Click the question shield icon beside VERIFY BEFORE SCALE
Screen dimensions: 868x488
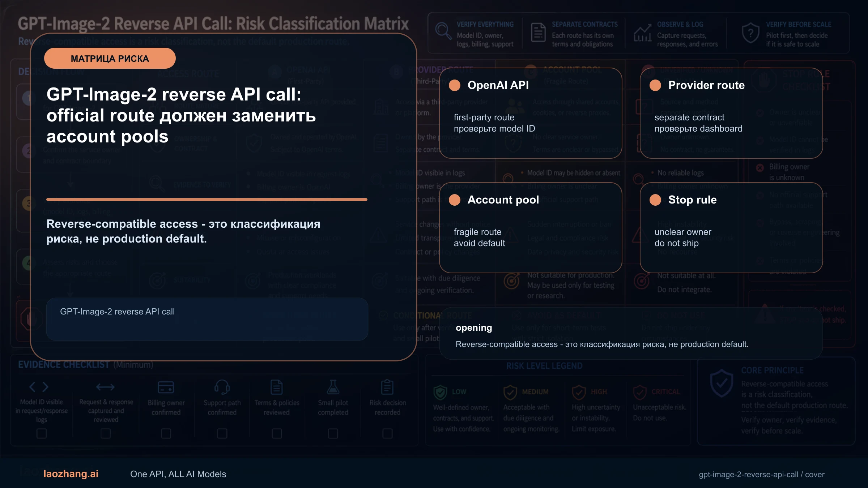pyautogui.click(x=750, y=33)
